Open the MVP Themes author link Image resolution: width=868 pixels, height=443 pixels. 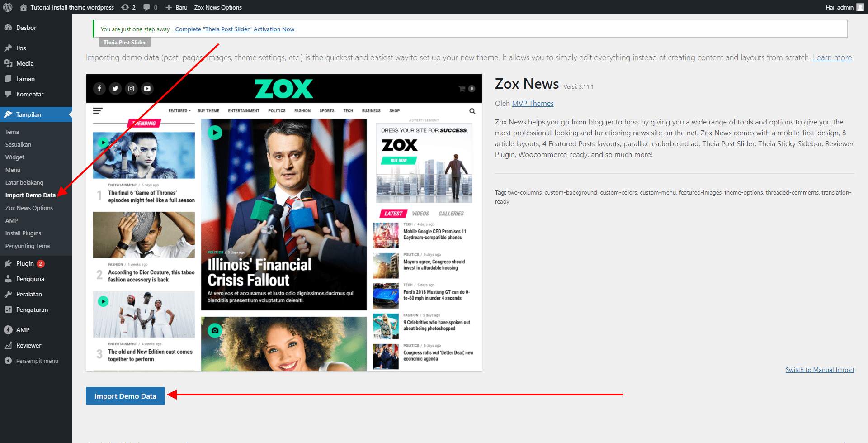[533, 103]
